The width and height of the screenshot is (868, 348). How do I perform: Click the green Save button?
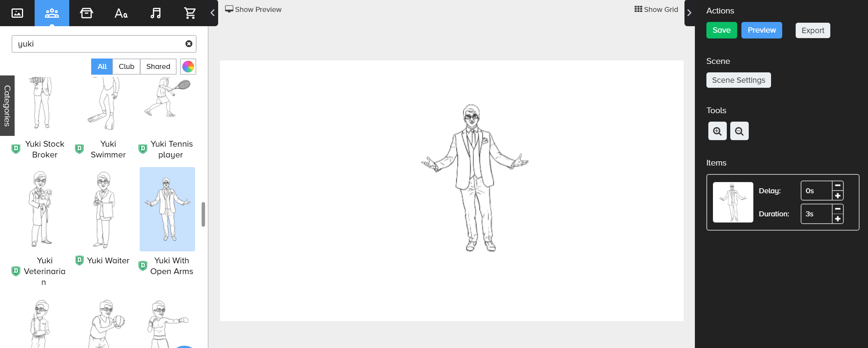(x=721, y=30)
